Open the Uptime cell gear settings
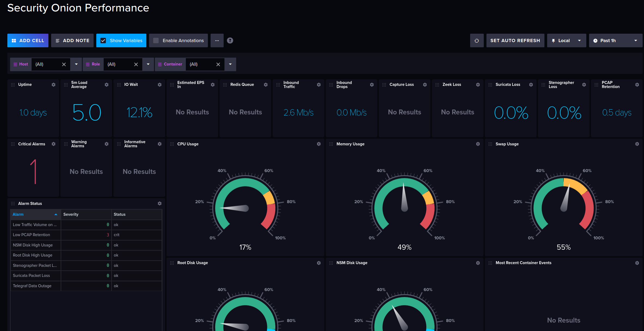Viewport: 644px width, 331px height. coord(54,85)
